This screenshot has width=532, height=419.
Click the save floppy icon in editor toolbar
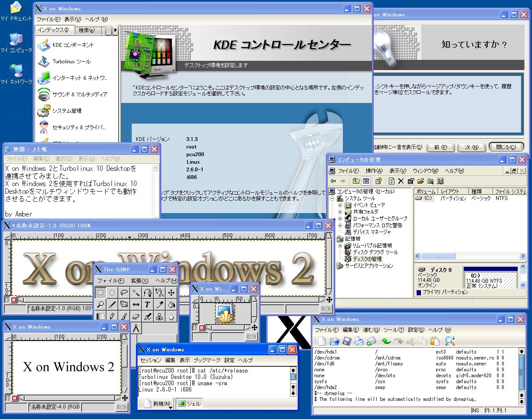pos(347,341)
